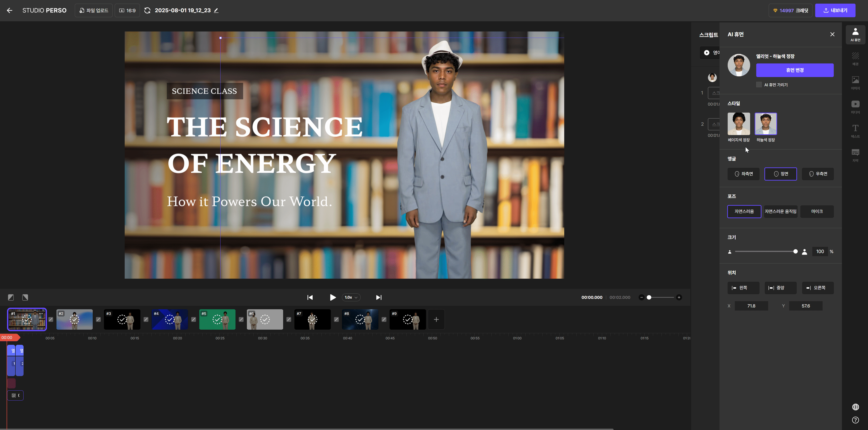The height and width of the screenshot is (430, 868).
Task: Open the 배경 (background) sidebar panel
Action: [855, 58]
